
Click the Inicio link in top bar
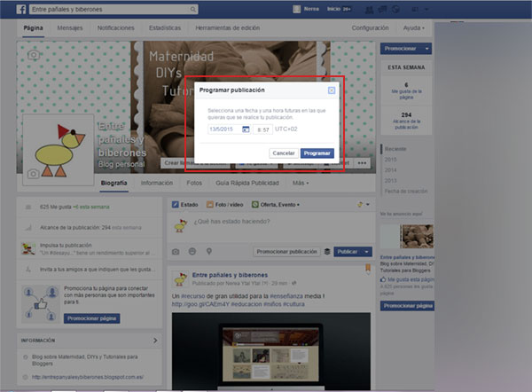333,9
